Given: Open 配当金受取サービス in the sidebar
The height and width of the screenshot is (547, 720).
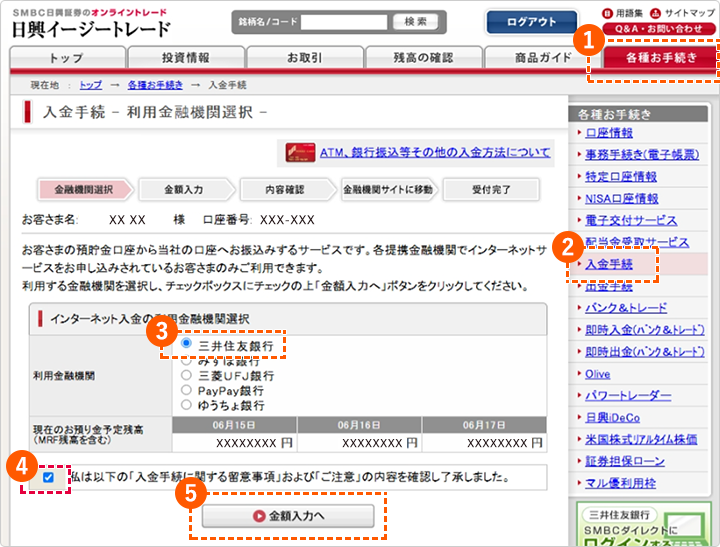Looking at the screenshot, I should click(637, 242).
